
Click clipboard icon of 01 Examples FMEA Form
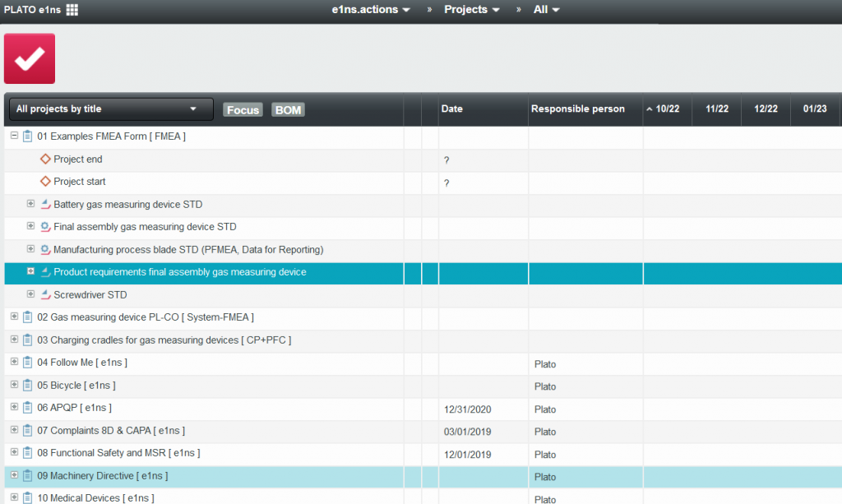tap(27, 136)
